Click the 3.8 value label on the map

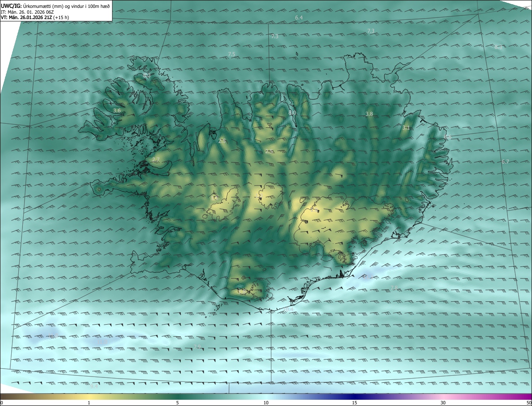pyautogui.click(x=369, y=114)
